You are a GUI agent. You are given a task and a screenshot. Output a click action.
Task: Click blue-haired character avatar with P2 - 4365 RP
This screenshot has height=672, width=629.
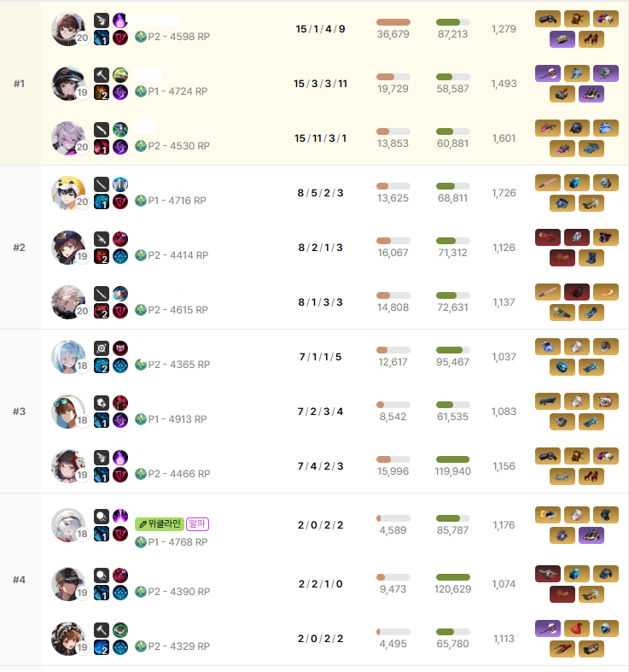(x=68, y=357)
